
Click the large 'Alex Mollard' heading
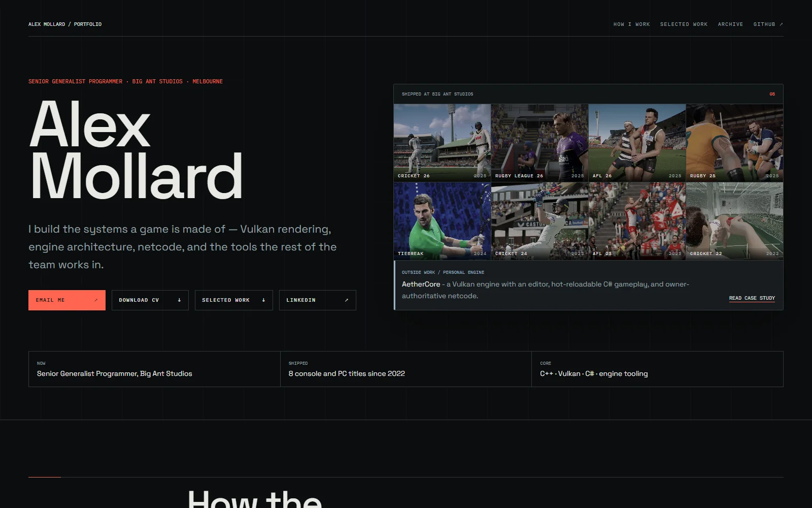tap(136, 150)
